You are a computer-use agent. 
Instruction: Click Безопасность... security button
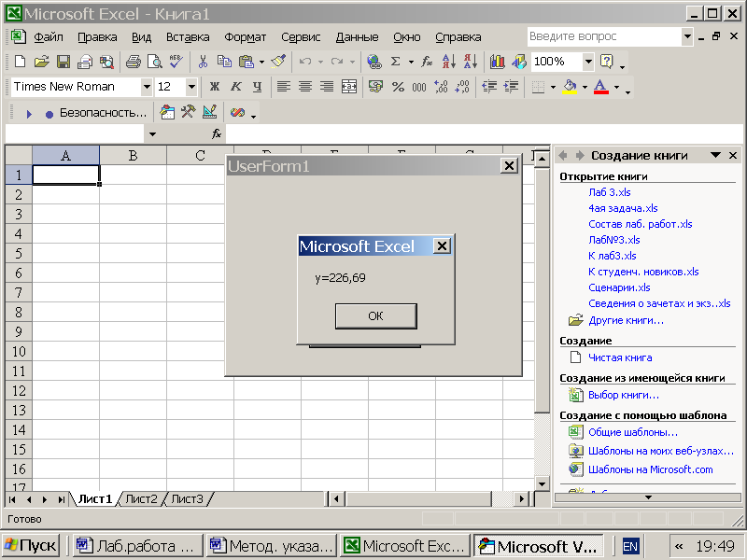[x=103, y=113]
